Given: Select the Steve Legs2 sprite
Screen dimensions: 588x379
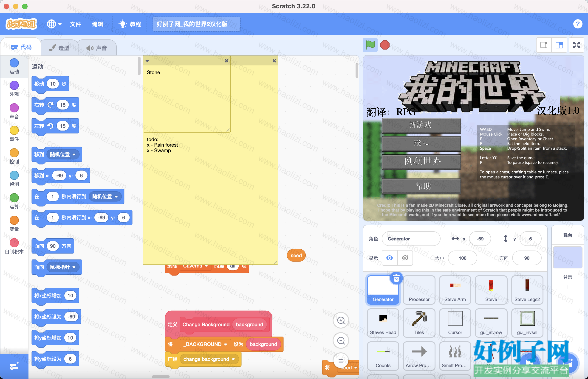Looking at the screenshot, I should point(527,290).
